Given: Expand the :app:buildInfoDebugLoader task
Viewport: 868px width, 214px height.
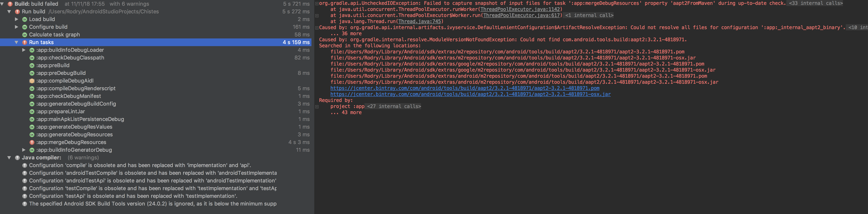Looking at the screenshot, I should [x=24, y=50].
